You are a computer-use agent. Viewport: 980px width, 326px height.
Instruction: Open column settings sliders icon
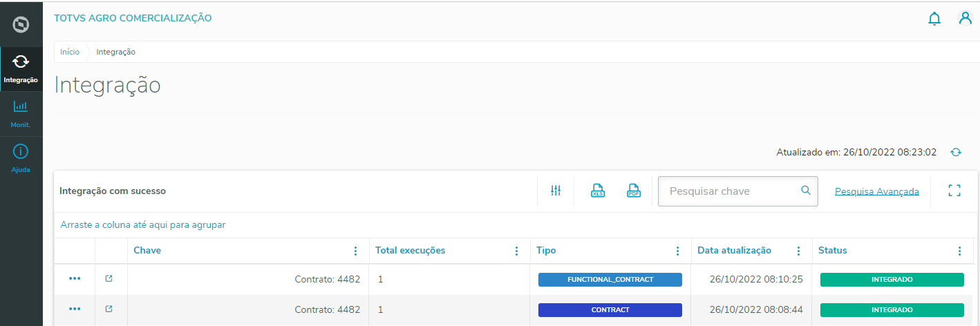(x=556, y=191)
